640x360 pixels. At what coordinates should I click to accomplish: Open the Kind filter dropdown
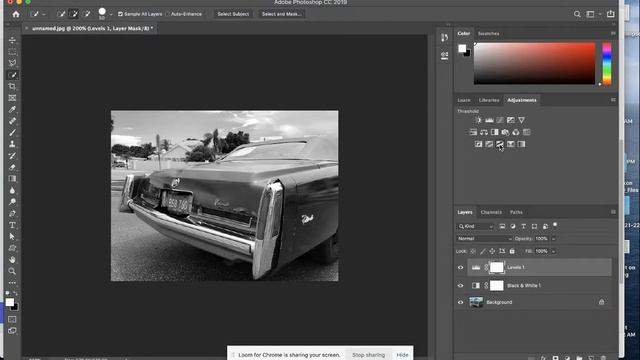476,226
